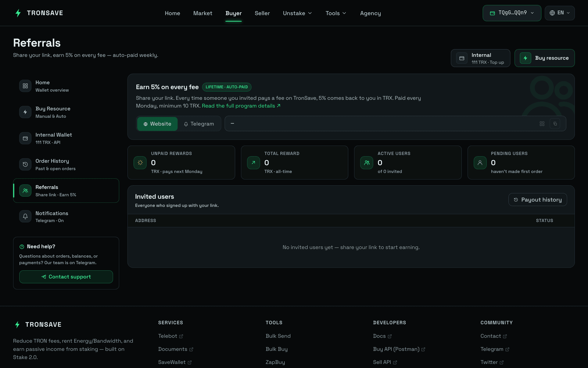Click the lightning icon on Buy resource button
588x368 pixels.
pos(526,58)
